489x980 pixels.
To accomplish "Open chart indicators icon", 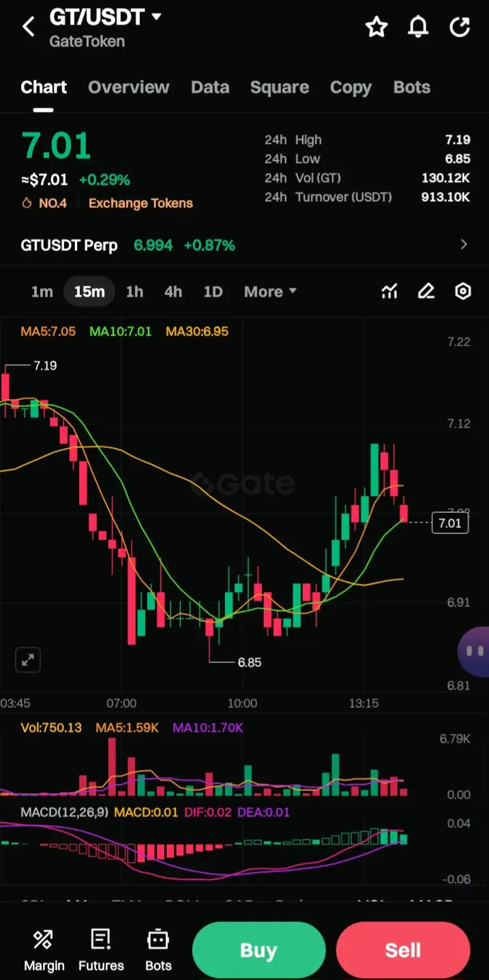I will coord(389,292).
